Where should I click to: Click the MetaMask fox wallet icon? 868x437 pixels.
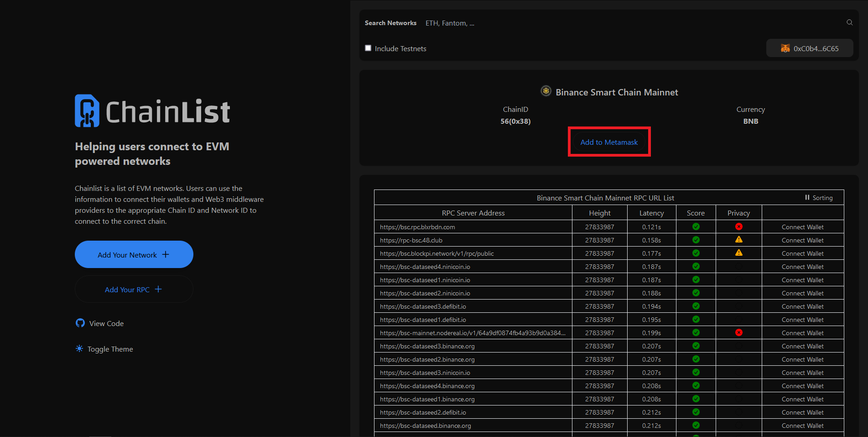pos(785,48)
